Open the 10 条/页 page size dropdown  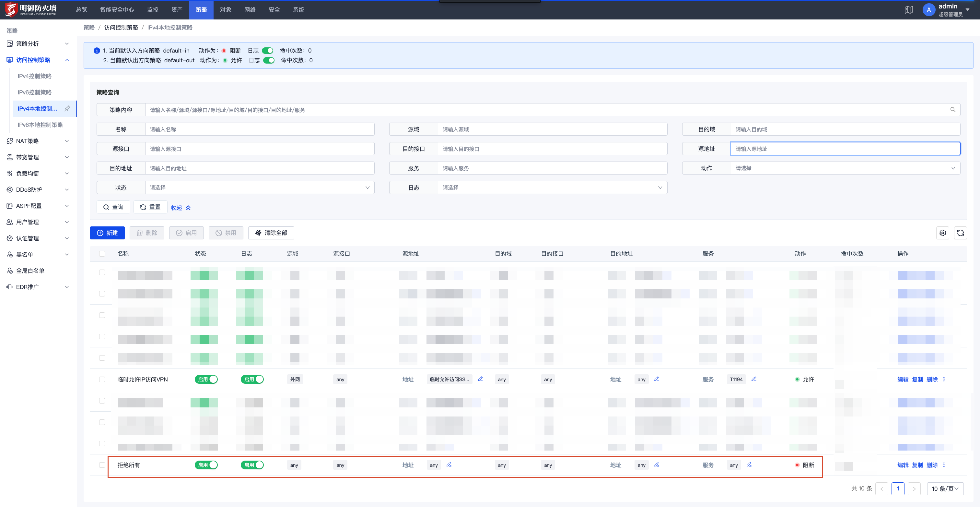[945, 489]
